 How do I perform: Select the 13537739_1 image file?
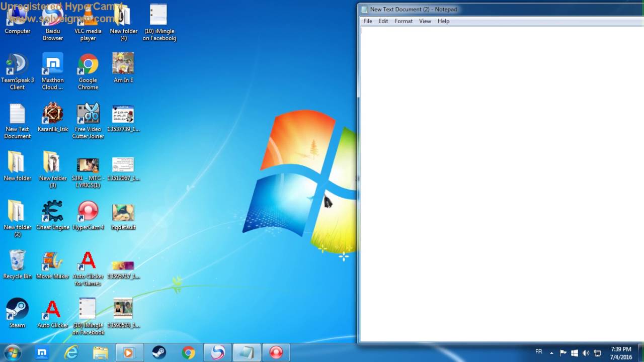pyautogui.click(x=123, y=119)
